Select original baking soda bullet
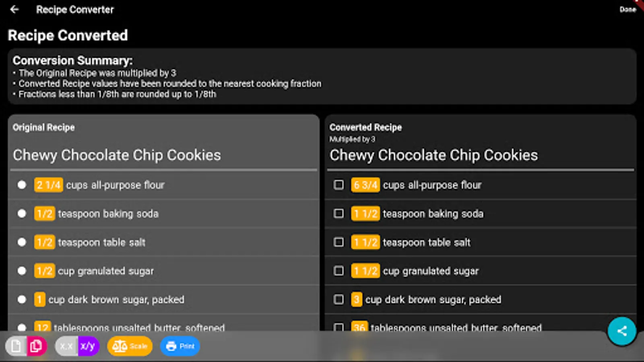Viewport: 644px width, 362px height. 22,213
